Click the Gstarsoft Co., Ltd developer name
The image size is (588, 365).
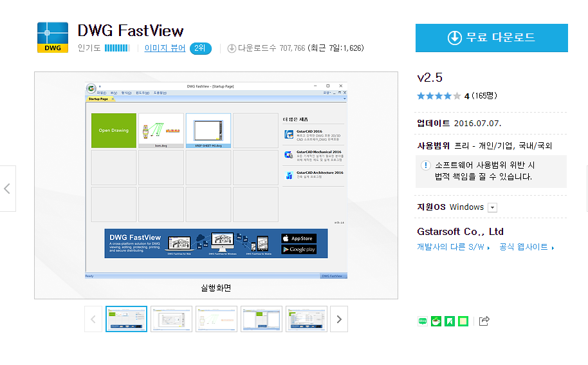pyautogui.click(x=460, y=232)
